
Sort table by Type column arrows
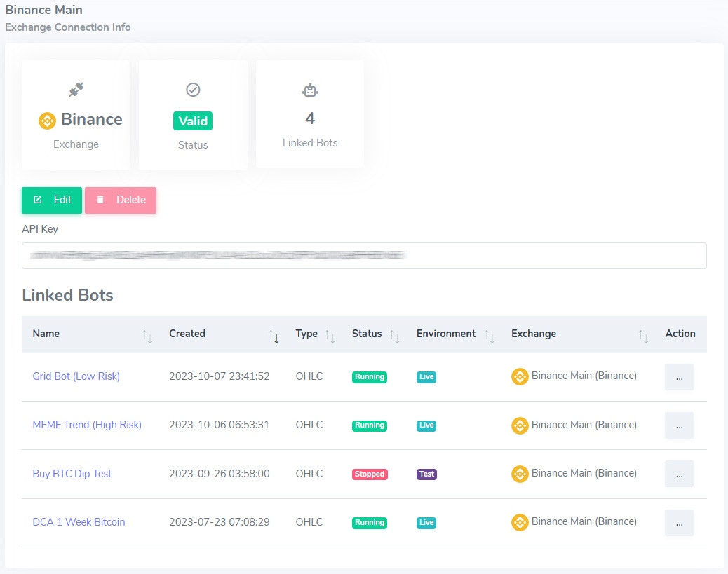coord(330,336)
